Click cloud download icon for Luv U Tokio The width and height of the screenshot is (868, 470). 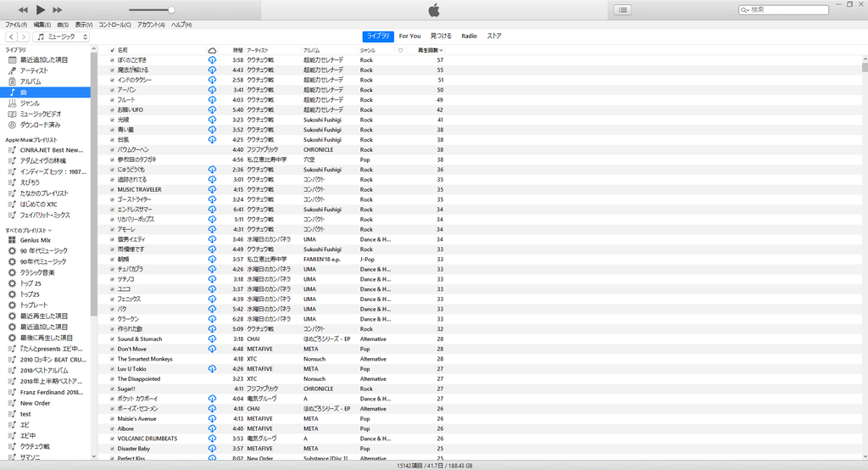(212, 368)
